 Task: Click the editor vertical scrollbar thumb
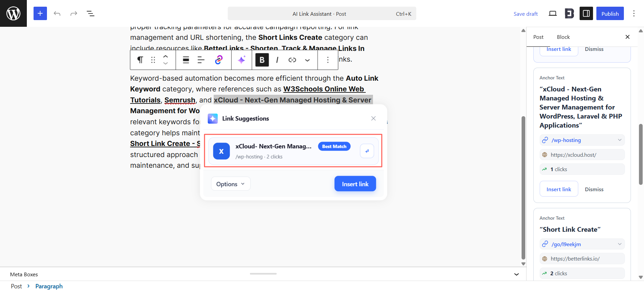coord(523,188)
